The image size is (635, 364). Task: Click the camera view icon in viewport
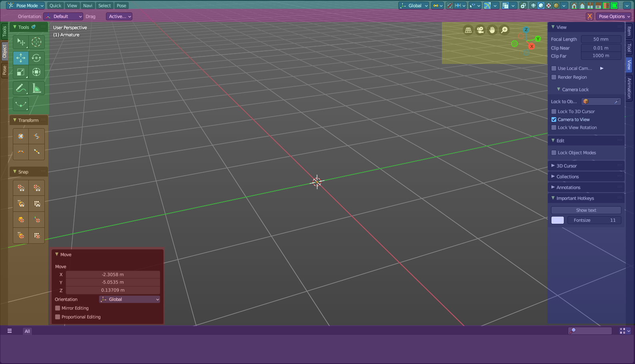click(x=480, y=30)
